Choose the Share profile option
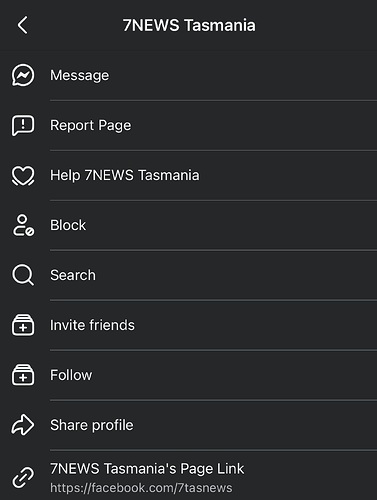The width and height of the screenshot is (377, 500). 188,425
